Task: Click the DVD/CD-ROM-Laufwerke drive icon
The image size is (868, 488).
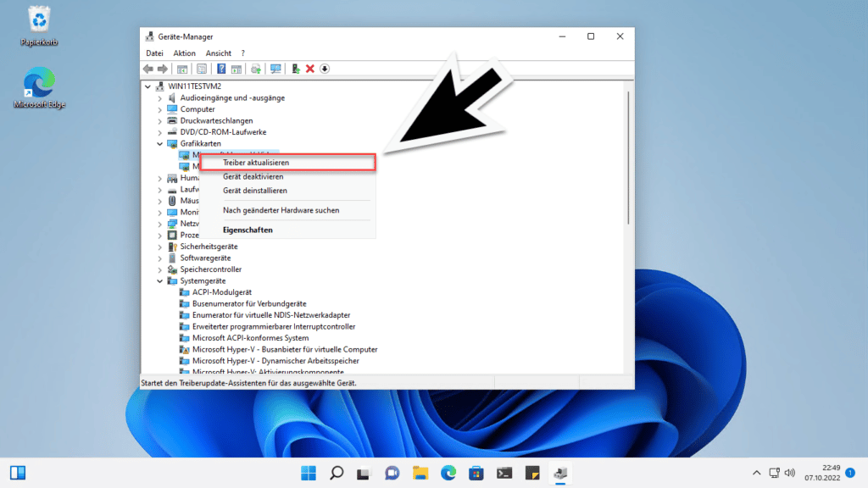Action: pyautogui.click(x=172, y=132)
